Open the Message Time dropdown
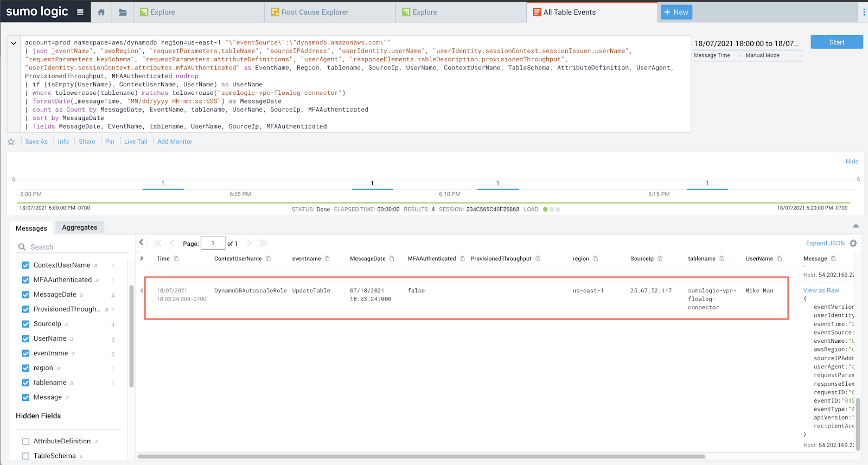 point(718,55)
